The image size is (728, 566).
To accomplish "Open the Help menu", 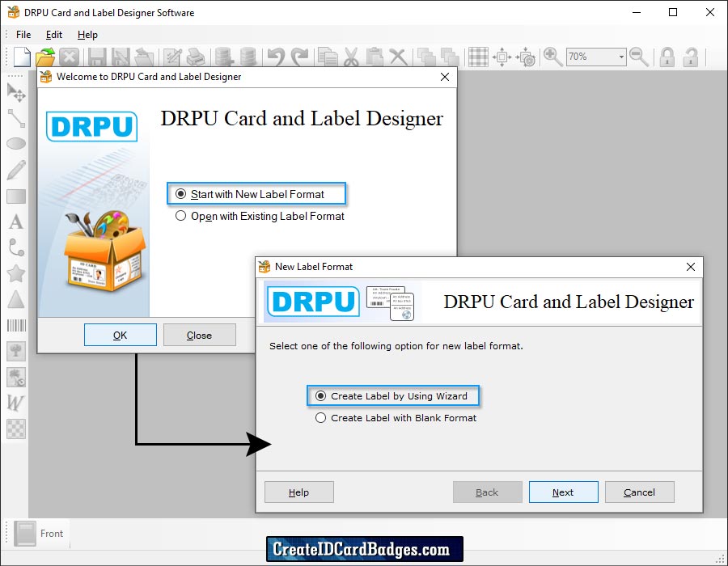I will coord(87,35).
